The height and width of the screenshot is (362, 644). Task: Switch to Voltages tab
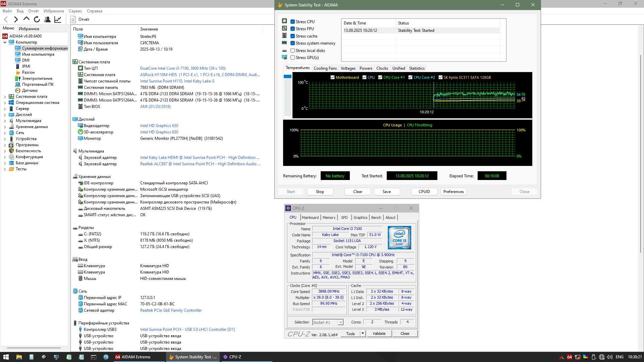(348, 68)
